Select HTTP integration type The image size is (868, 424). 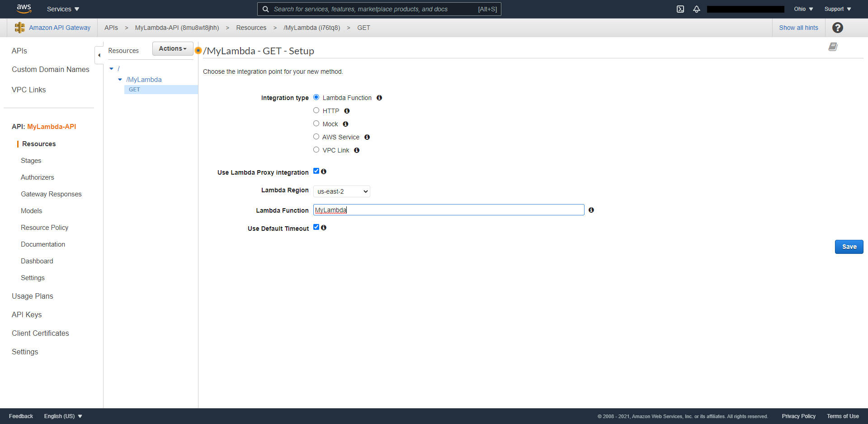[x=316, y=110]
